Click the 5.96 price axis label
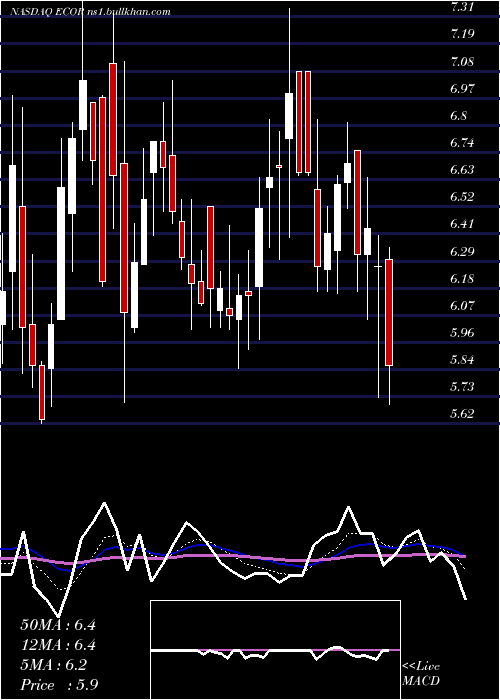This screenshot has width=500, height=700. point(462,333)
